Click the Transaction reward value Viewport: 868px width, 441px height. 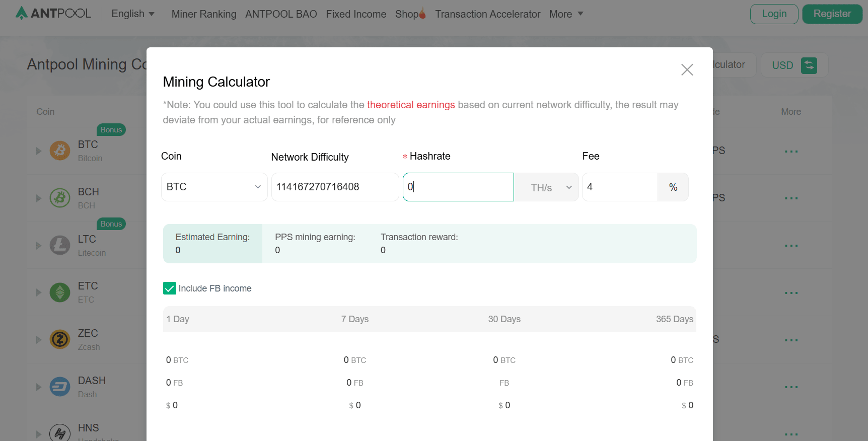coord(383,250)
